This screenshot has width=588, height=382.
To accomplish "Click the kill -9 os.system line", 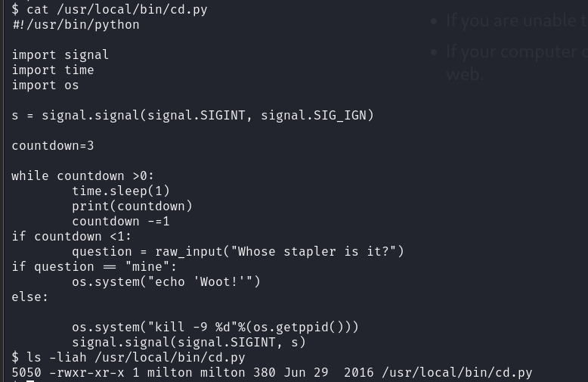I will click(215, 328).
